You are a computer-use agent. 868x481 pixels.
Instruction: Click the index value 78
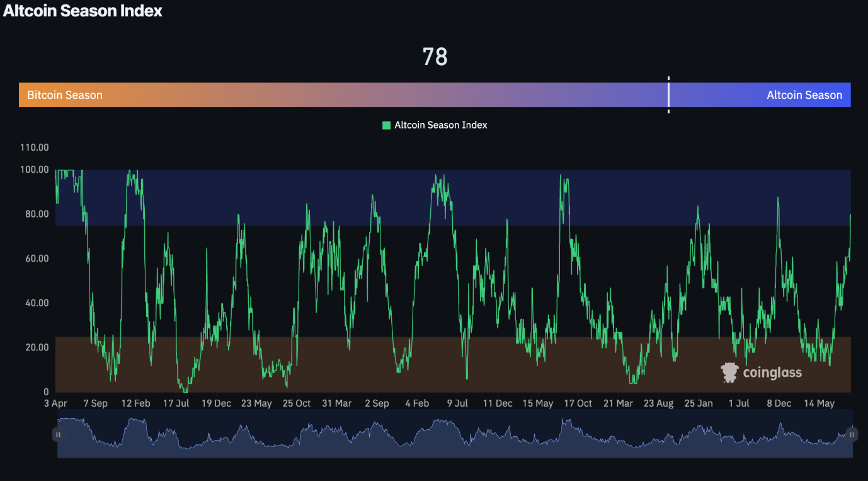[435, 57]
